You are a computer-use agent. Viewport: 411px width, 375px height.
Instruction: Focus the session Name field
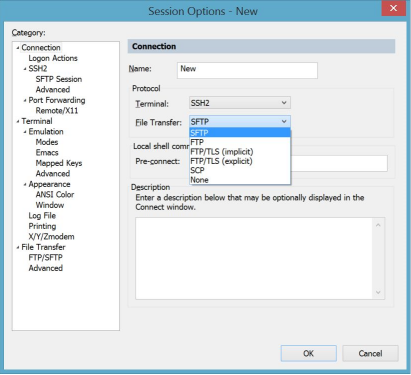247,70
